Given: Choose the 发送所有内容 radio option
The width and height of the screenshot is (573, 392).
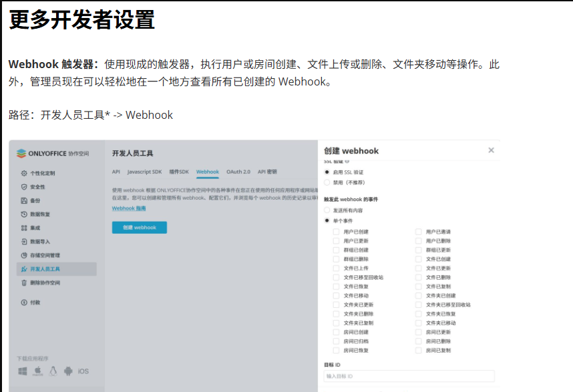Looking at the screenshot, I should 327,210.
